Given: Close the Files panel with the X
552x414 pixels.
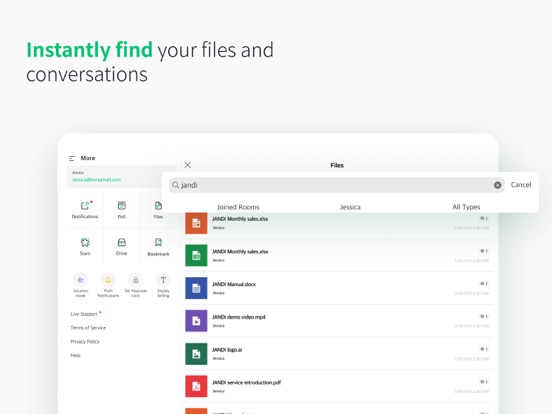Looking at the screenshot, I should point(188,165).
